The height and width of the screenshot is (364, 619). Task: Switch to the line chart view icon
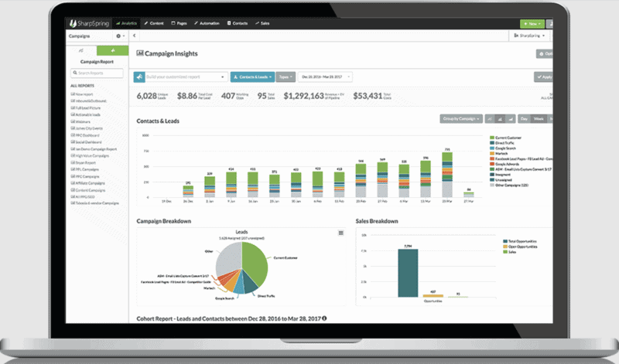point(490,119)
